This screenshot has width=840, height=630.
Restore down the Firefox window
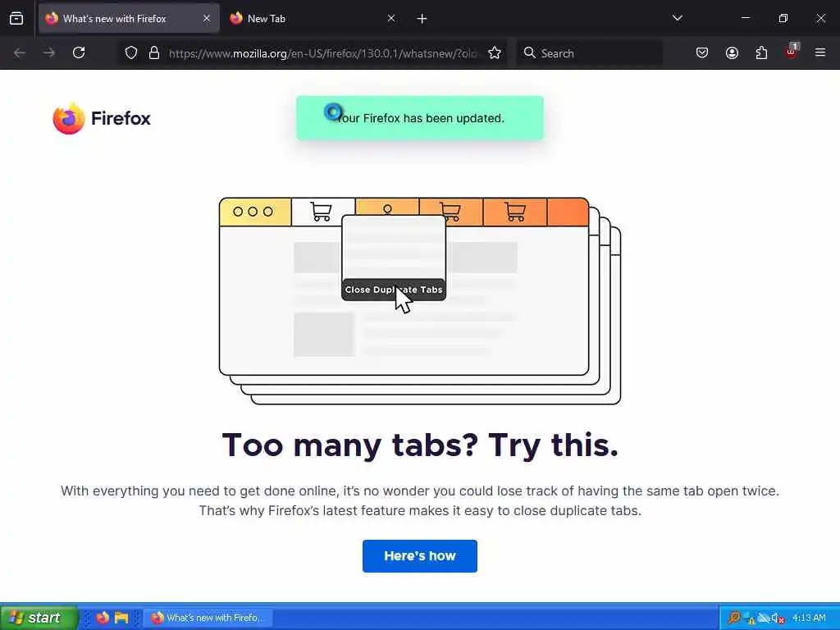pos(783,18)
